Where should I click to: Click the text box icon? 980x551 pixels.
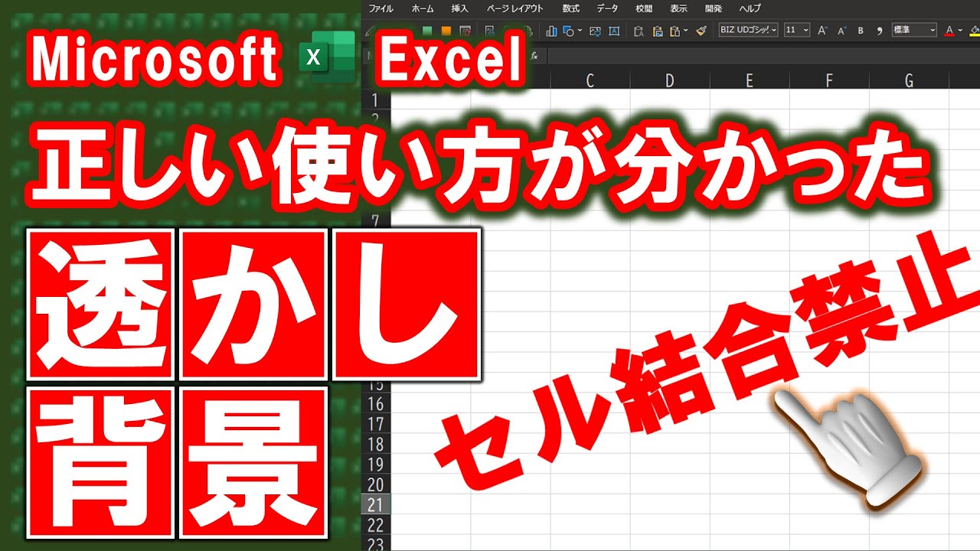(x=614, y=31)
